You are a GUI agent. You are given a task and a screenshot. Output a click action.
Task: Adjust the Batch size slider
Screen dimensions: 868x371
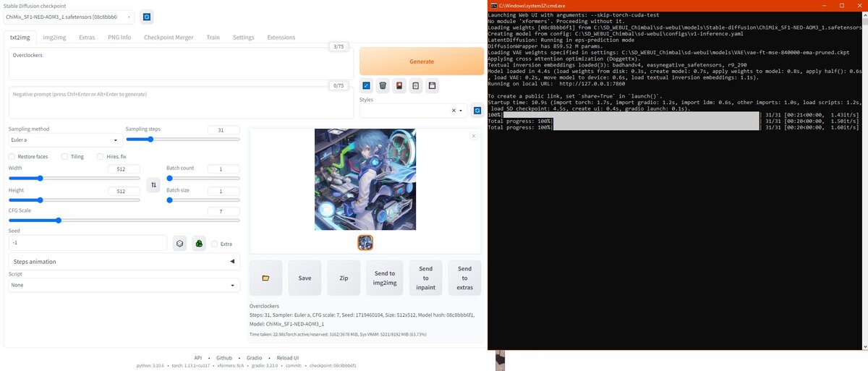203,200
